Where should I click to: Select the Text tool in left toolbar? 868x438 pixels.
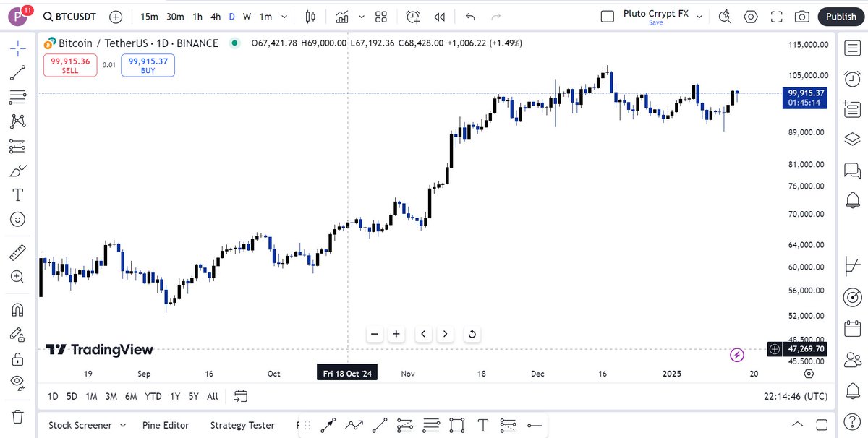pos(18,194)
